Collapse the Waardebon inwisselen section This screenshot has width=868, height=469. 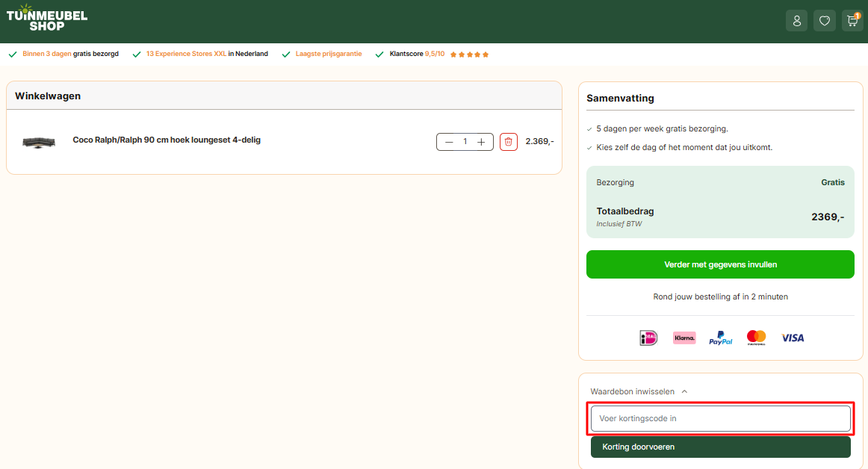[x=639, y=391]
